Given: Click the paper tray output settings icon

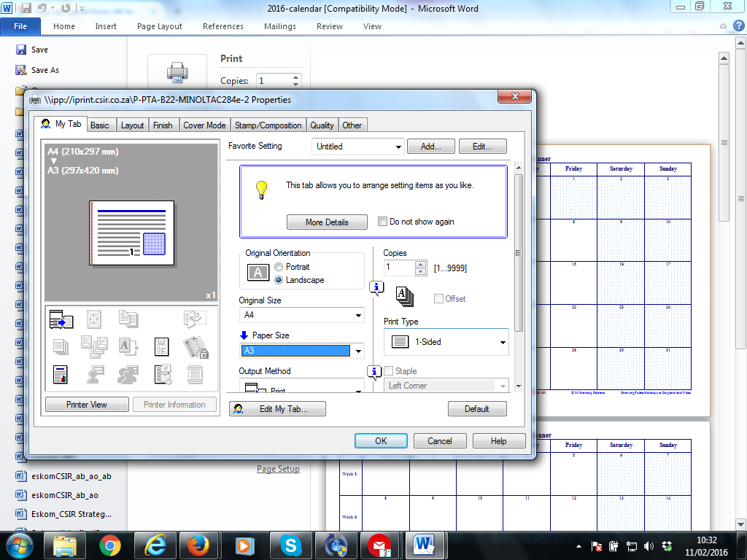Looking at the screenshot, I should [x=61, y=319].
